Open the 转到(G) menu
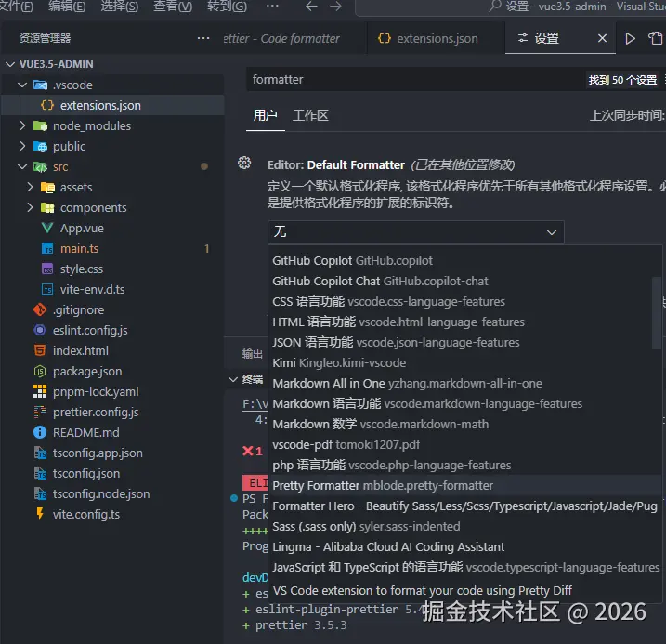 (x=227, y=7)
